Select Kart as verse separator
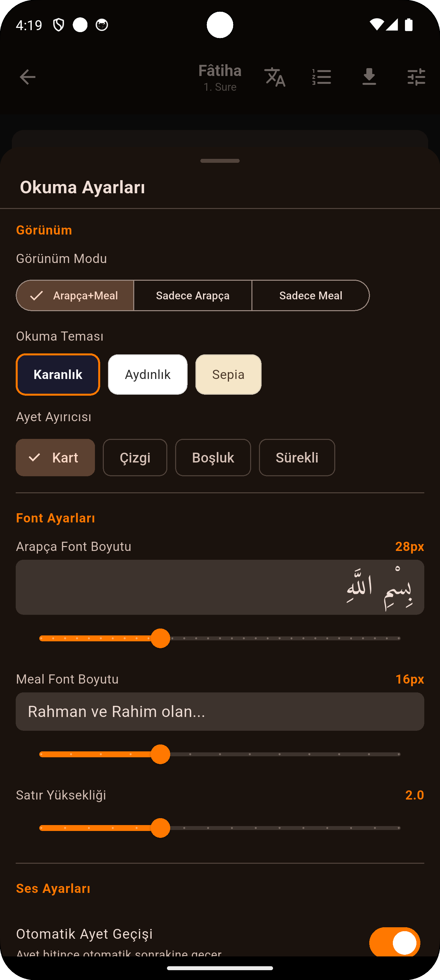The height and width of the screenshot is (980, 440). (x=55, y=457)
